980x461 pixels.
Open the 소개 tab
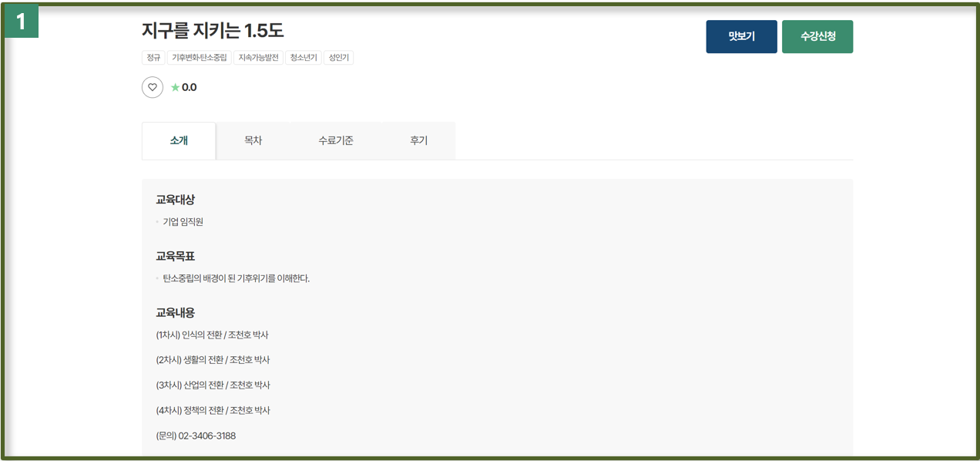[x=179, y=140]
